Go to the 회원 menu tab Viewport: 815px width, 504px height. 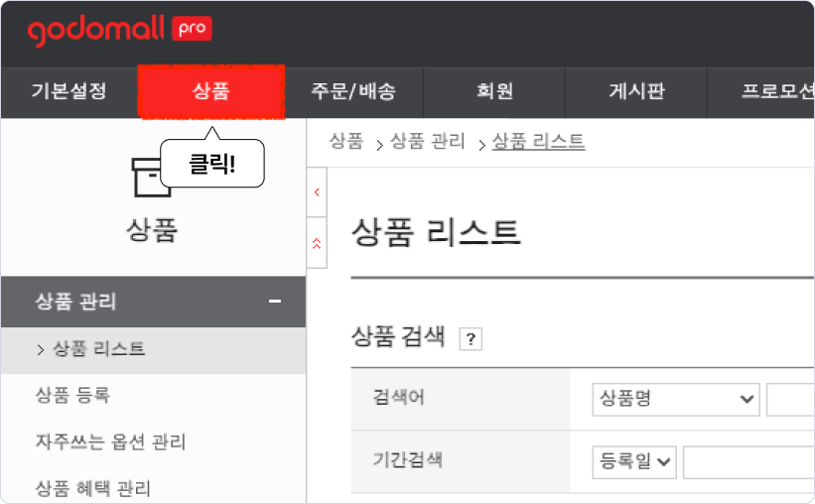[x=494, y=91]
